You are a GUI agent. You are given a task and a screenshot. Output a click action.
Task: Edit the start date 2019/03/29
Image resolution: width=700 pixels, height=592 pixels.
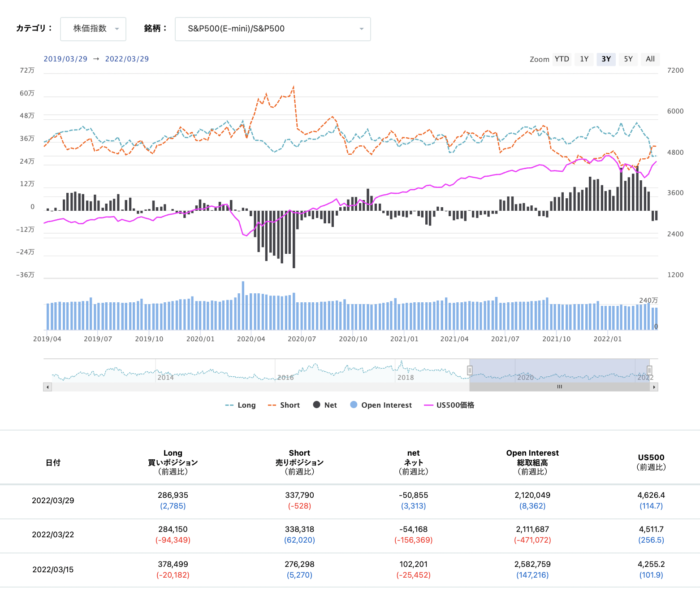click(65, 59)
